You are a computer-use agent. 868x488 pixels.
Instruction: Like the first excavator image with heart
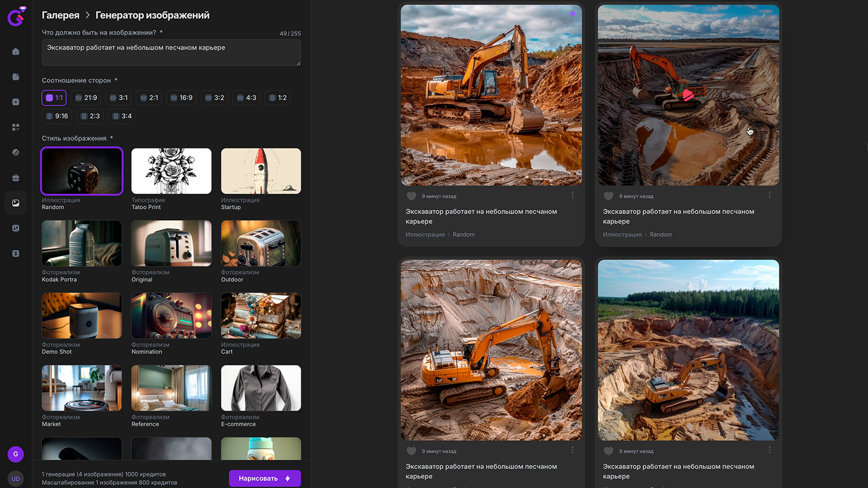(x=411, y=196)
